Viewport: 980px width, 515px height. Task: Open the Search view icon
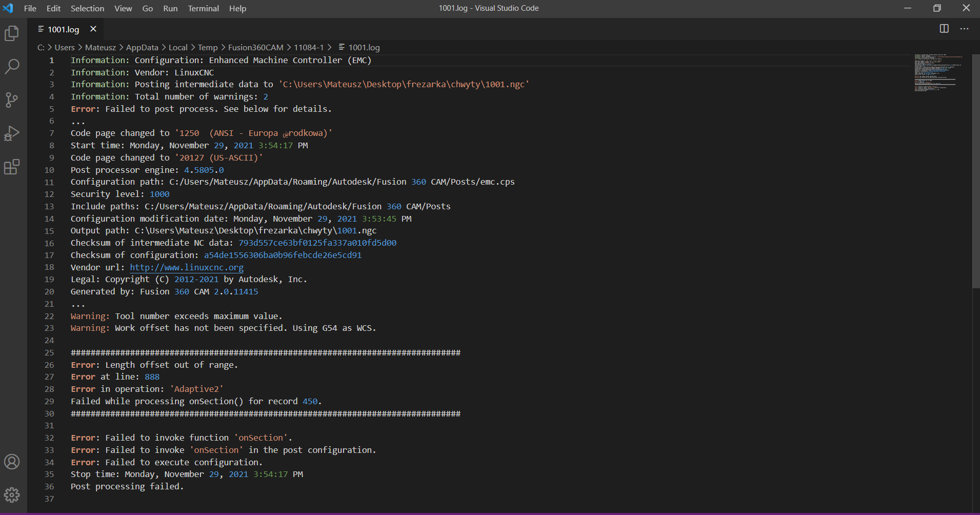12,66
